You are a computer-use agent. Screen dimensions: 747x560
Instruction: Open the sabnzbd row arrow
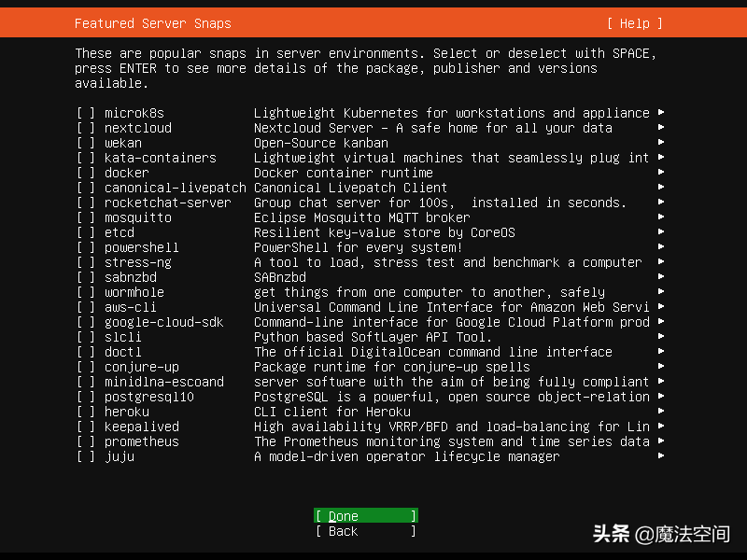pyautogui.click(x=661, y=276)
